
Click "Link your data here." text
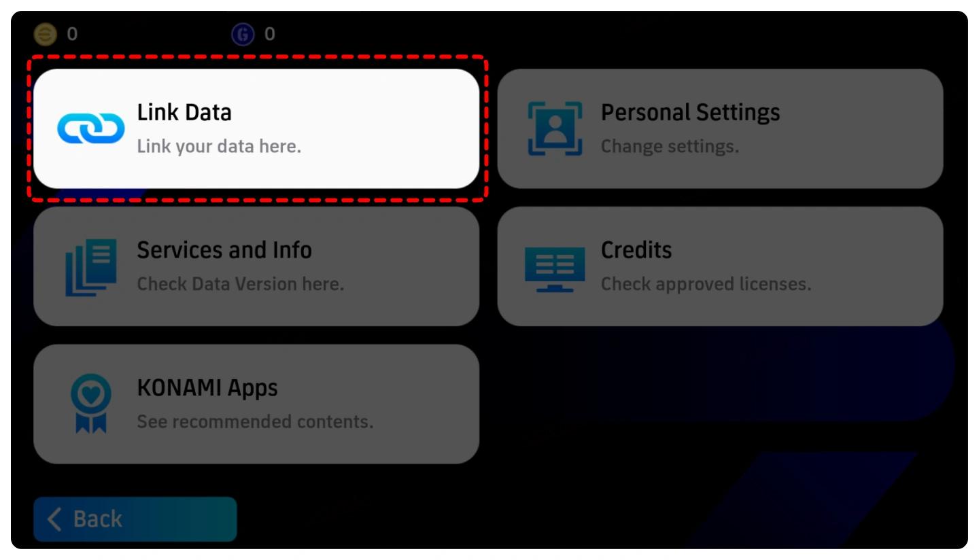(219, 146)
